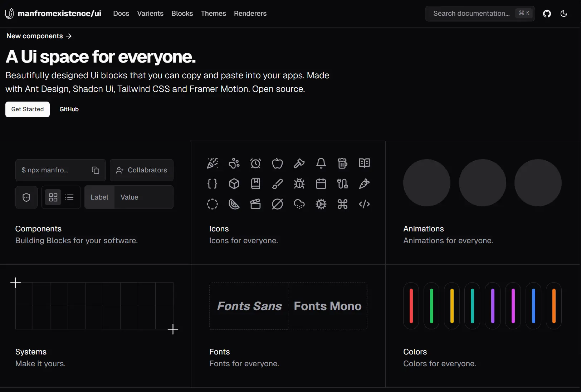This screenshot has height=392, width=581.
Task: Click the open book icon
Action: (x=364, y=163)
